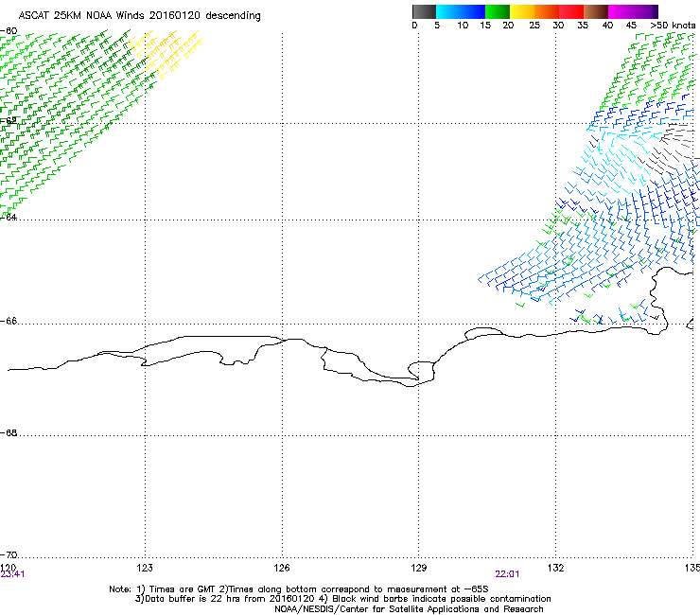Click the '-68' latitude label
The image size is (700, 615).
click(x=9, y=432)
